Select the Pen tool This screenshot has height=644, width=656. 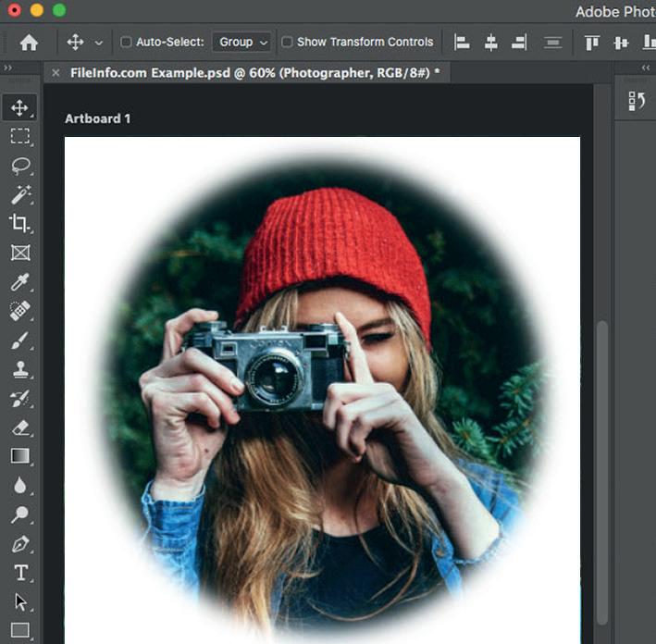19,543
